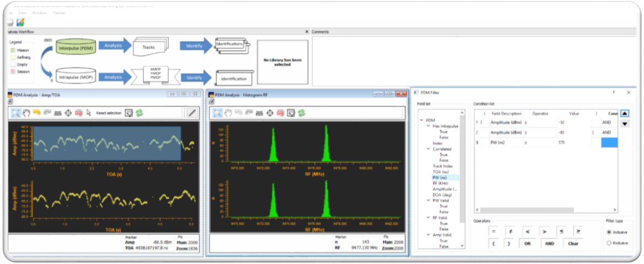
Task: Click the yellow undo arrow in Amp/TOA toolbar
Action: (x=37, y=113)
